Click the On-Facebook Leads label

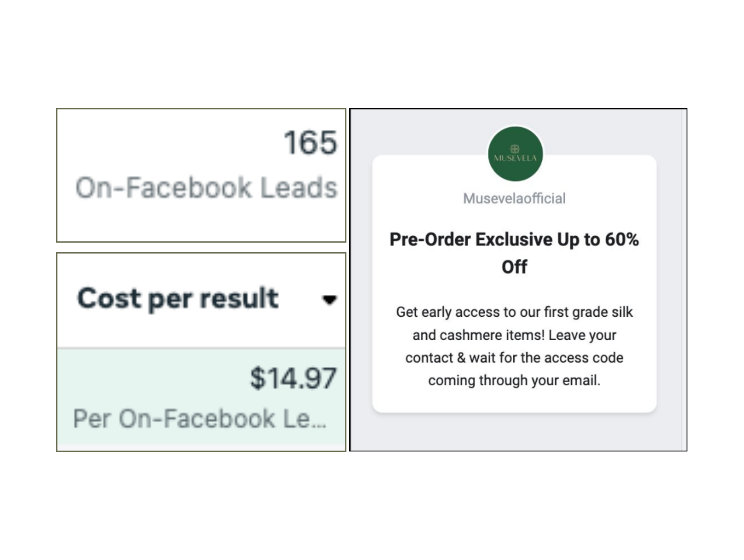[206, 187]
